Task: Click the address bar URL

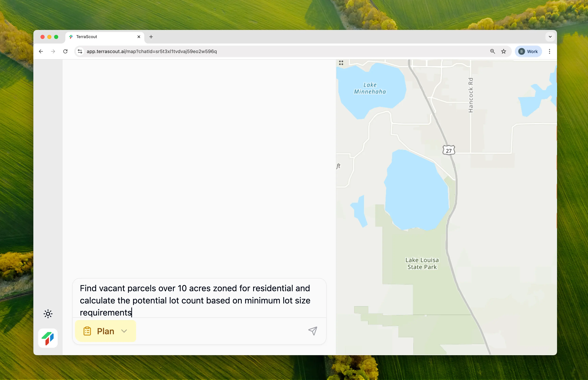Action: point(151,51)
